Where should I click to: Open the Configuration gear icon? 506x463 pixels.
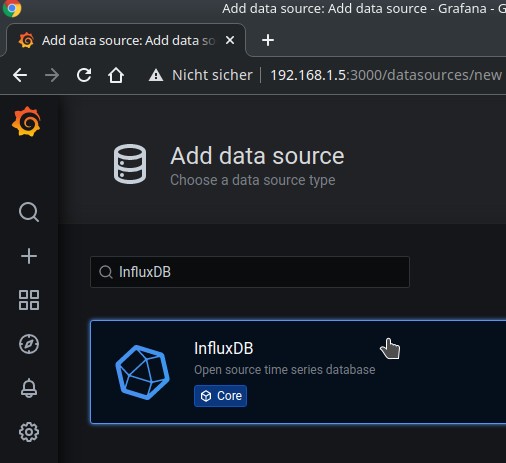(x=29, y=432)
